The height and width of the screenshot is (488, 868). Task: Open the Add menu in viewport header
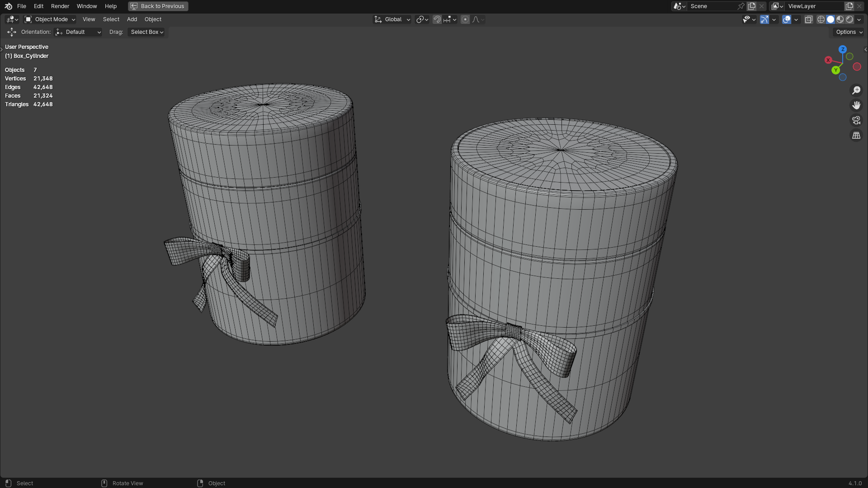(x=132, y=19)
